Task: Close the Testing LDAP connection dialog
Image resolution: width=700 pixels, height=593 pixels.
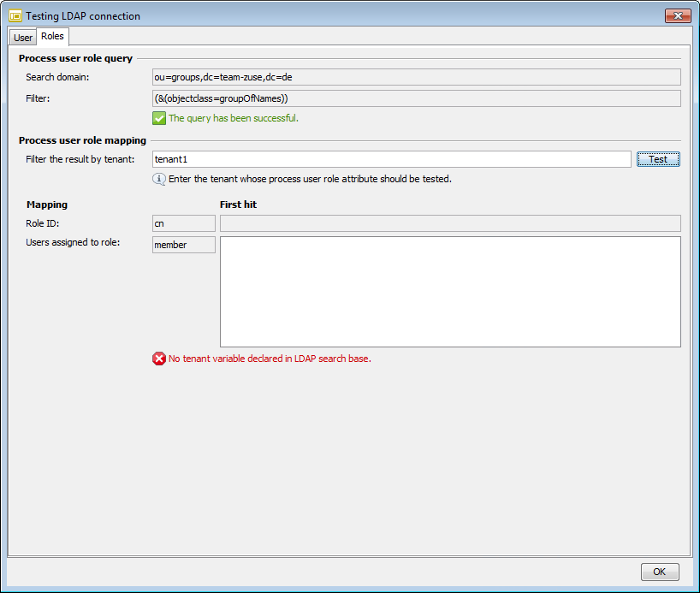Action: (x=677, y=15)
